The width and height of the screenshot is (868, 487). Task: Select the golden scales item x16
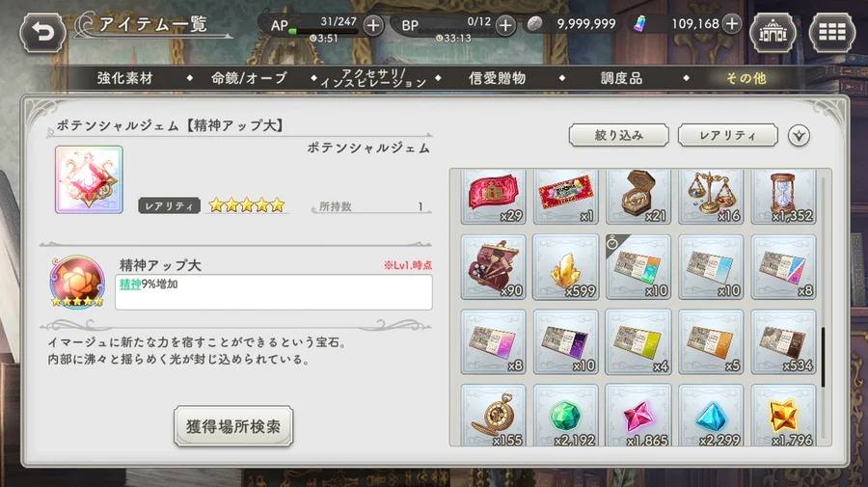(x=711, y=197)
